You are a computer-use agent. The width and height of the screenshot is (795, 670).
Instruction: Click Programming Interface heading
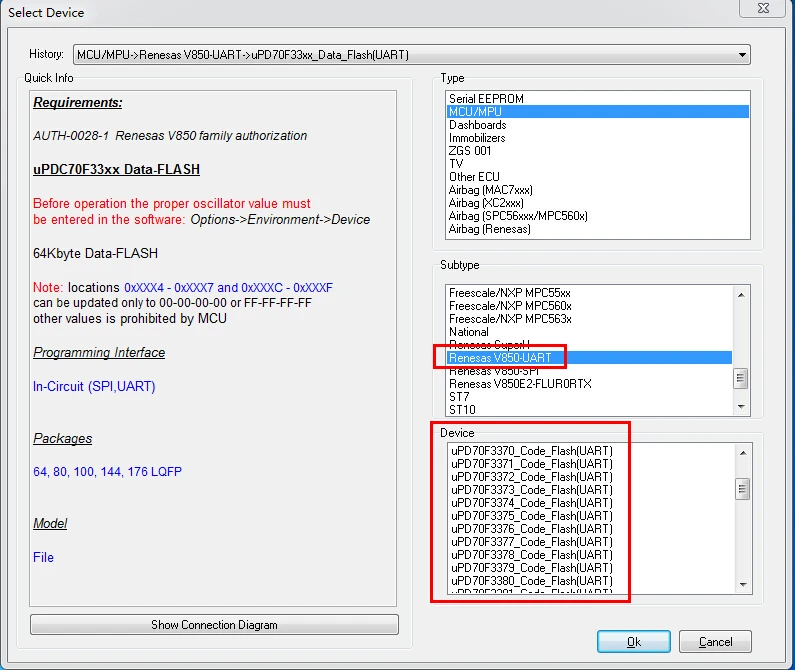point(99,352)
